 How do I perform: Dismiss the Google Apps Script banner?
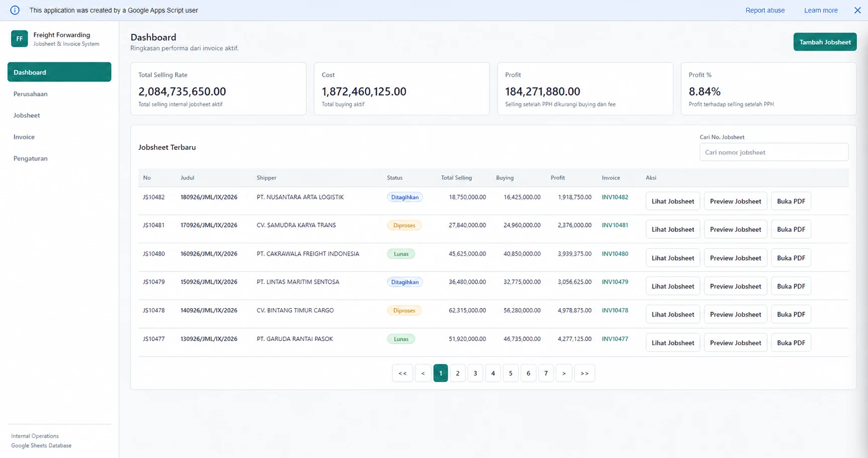coord(857,10)
